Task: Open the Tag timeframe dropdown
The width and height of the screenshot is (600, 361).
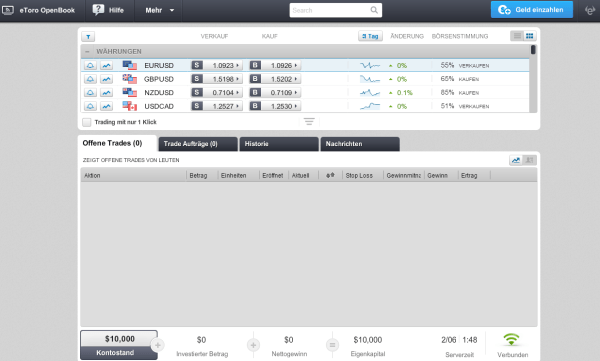Action: 370,36
